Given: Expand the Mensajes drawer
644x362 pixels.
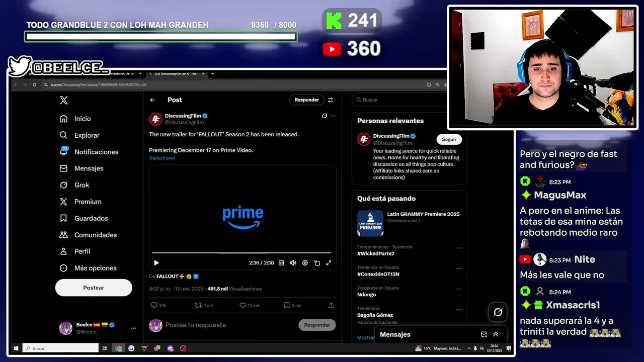Looking at the screenshot, I should point(496,334).
